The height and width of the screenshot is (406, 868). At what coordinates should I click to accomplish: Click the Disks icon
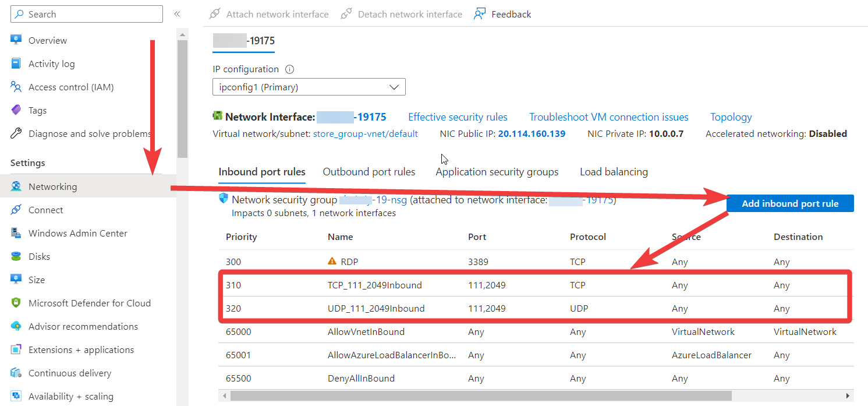coord(16,256)
